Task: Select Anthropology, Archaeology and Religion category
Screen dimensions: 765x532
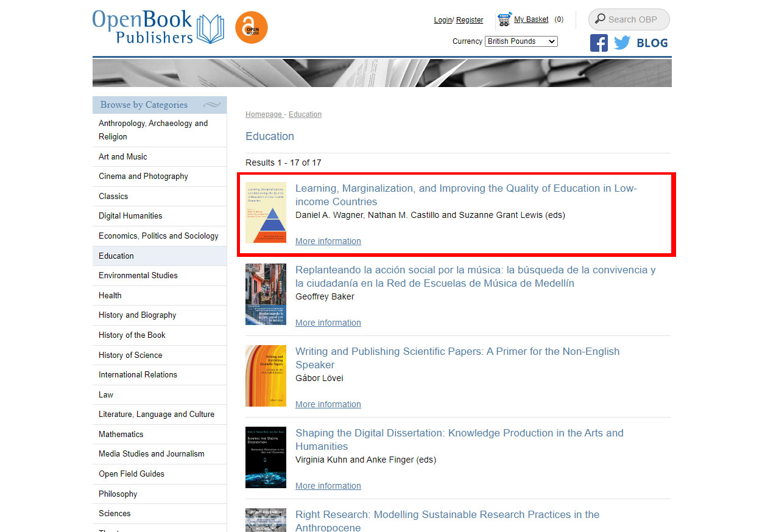Action: click(160, 130)
